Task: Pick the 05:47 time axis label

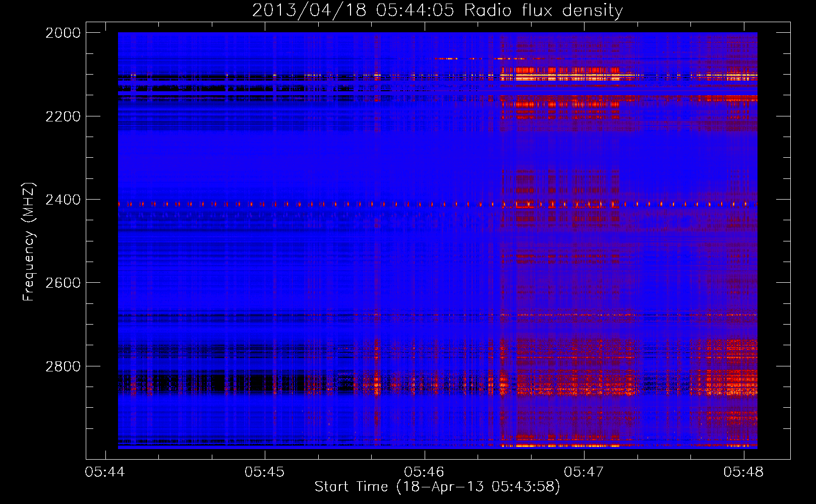Action: click(584, 472)
